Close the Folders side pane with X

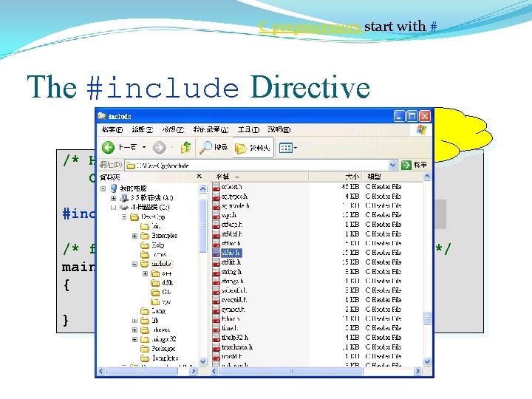click(199, 177)
